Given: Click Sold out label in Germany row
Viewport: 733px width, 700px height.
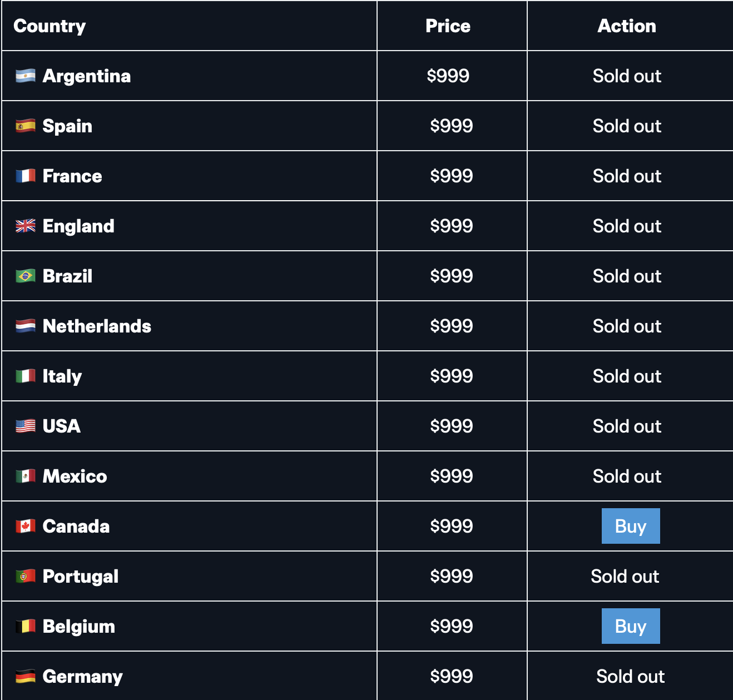Looking at the screenshot, I should [630, 677].
